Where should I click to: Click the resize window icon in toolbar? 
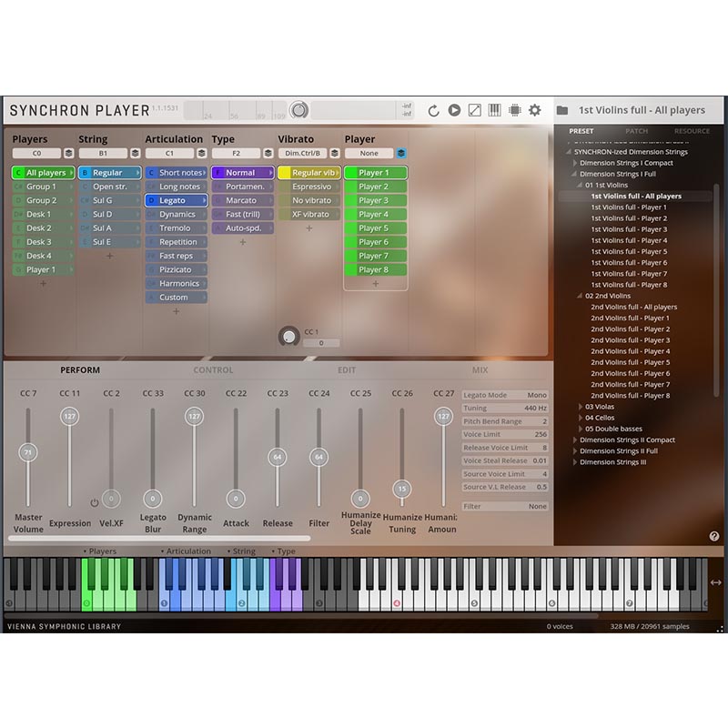pyautogui.click(x=474, y=110)
